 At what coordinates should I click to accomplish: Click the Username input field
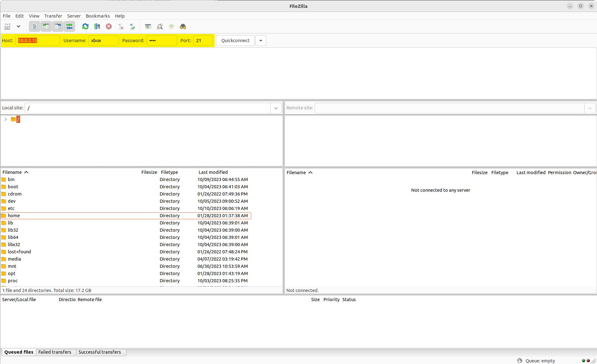pyautogui.click(x=103, y=41)
